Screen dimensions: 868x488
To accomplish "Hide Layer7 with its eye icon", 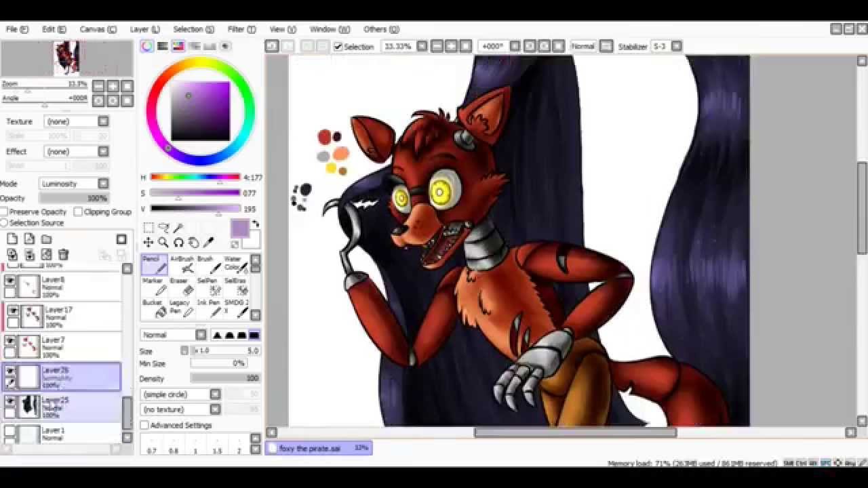I will [10, 341].
